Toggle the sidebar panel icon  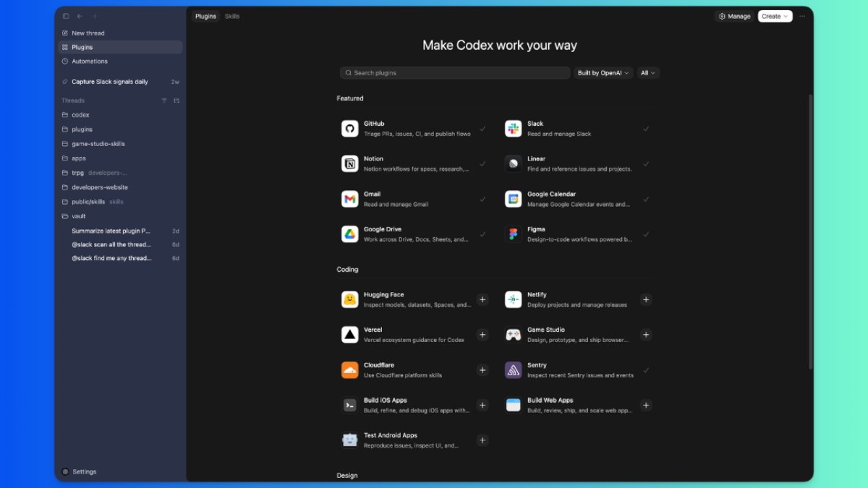66,16
